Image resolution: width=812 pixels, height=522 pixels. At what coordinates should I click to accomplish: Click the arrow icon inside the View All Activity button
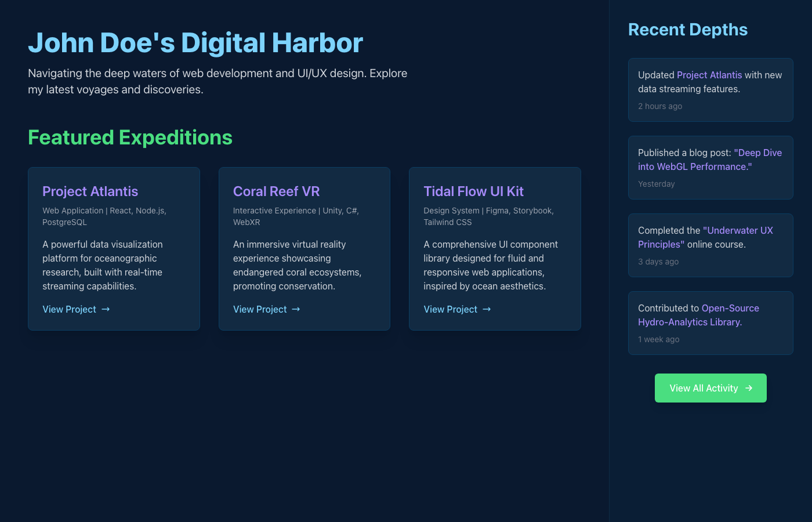coord(750,388)
